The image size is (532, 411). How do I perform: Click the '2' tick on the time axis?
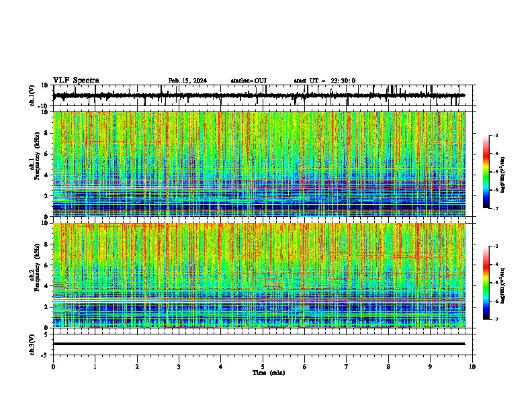click(137, 367)
